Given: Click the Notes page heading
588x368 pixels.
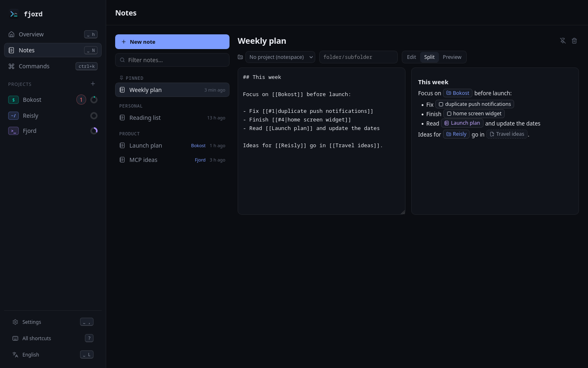Looking at the screenshot, I should coord(126,13).
